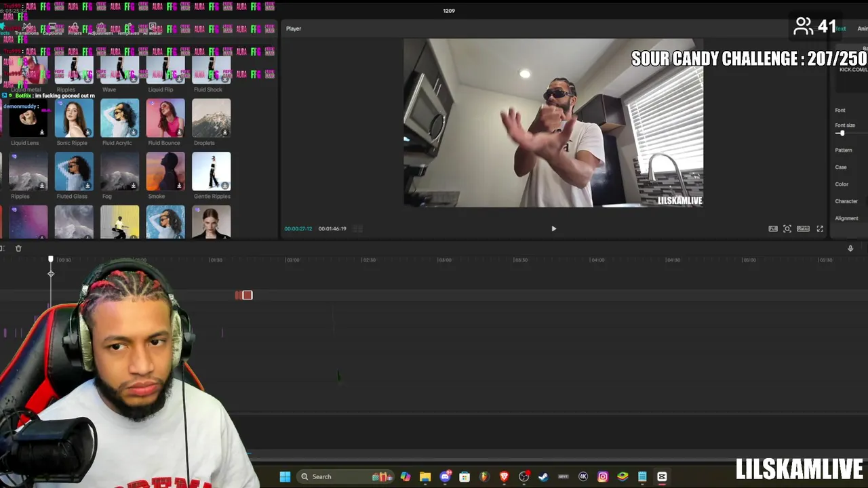Open the Windows Start menu
Screen dimensions: 868x488
pos(285,477)
